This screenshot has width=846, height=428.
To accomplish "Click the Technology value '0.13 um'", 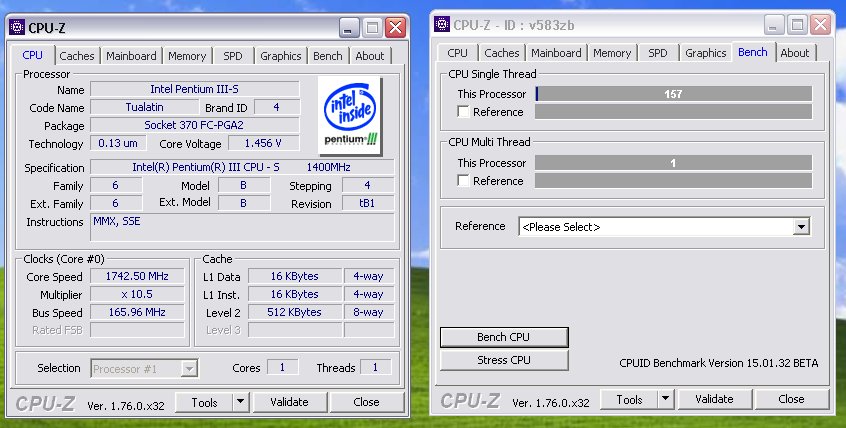I will coord(118,143).
